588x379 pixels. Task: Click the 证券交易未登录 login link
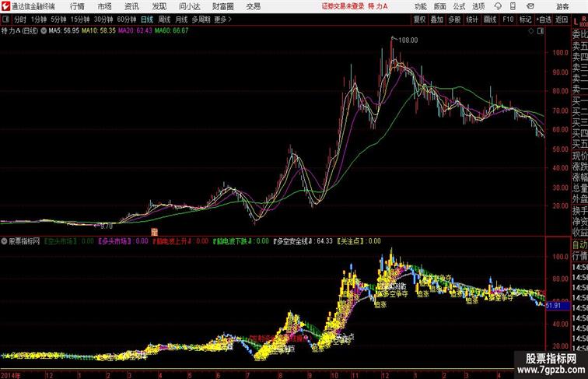click(343, 6)
